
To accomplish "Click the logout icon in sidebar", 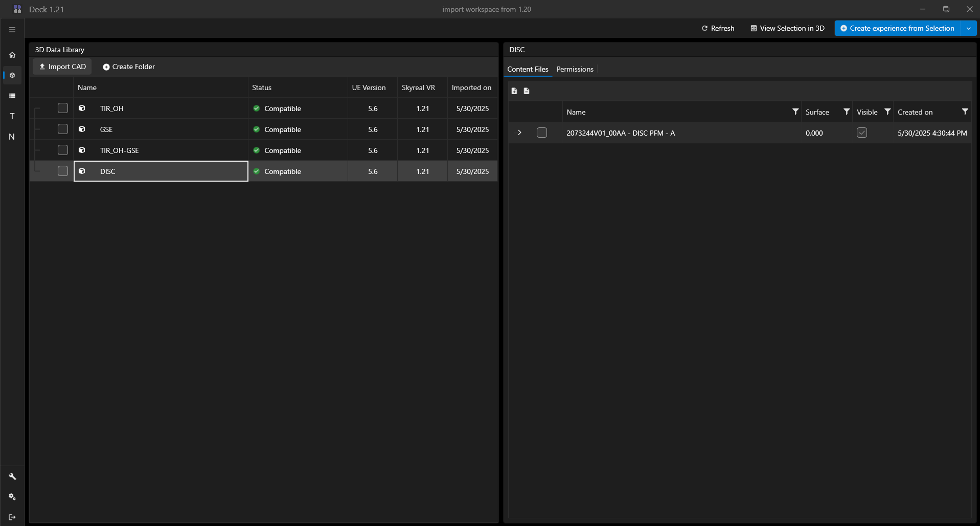I will tap(12, 517).
